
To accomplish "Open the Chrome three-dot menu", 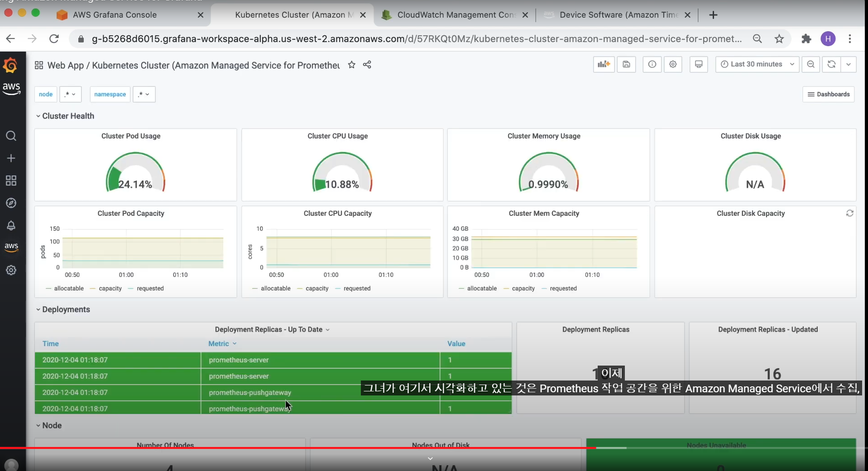I will (x=850, y=39).
